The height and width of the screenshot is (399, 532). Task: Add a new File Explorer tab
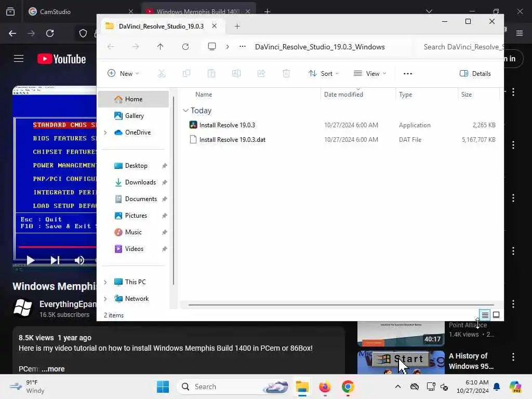pos(237,26)
